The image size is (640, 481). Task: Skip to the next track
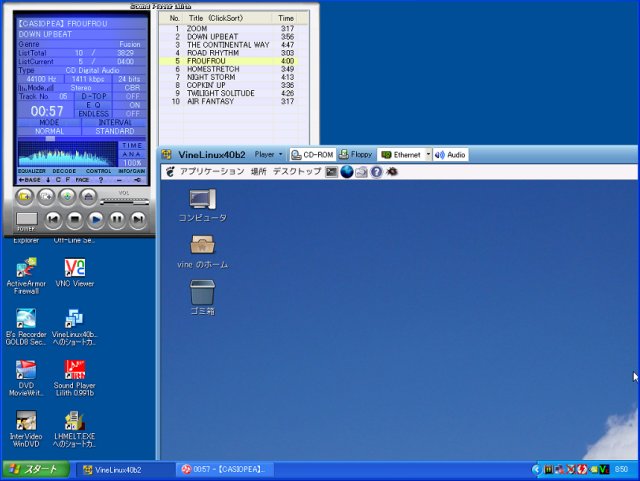point(138,218)
